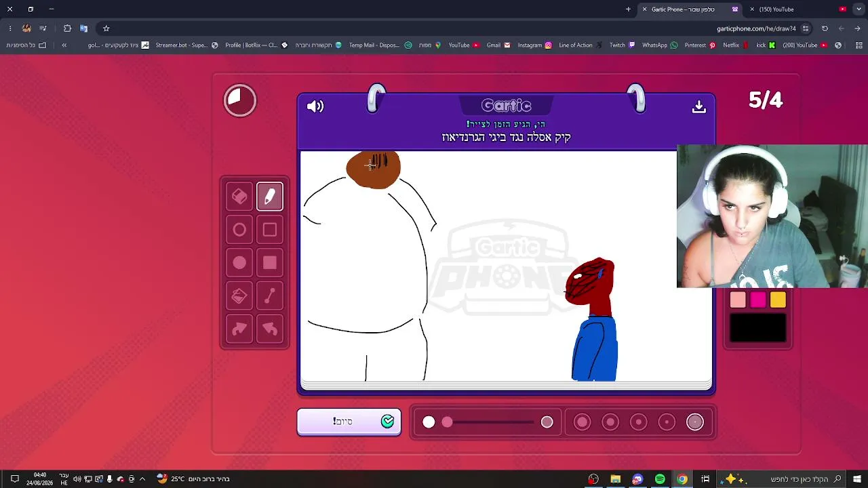Activate the paint bucket fill tool

239,296
